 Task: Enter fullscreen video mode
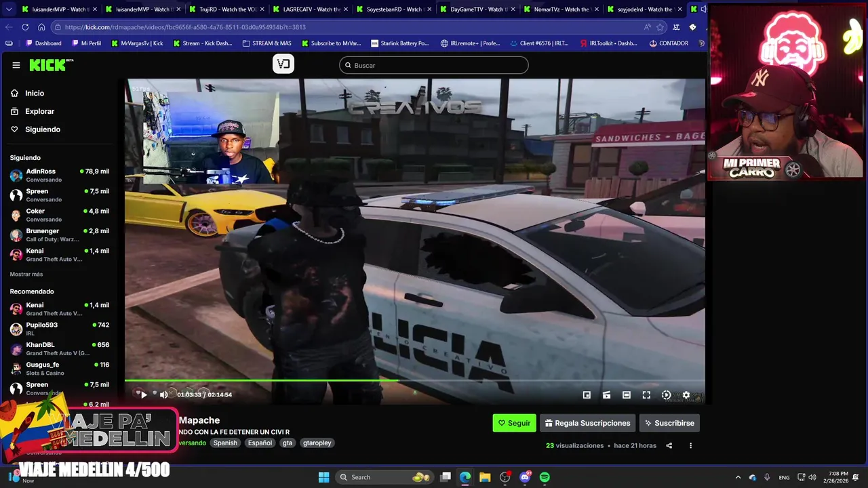tap(646, 395)
